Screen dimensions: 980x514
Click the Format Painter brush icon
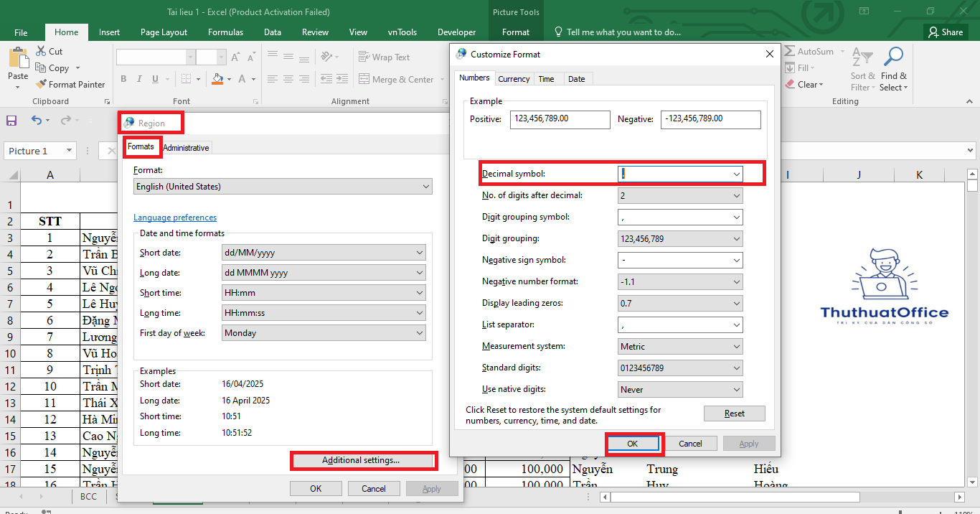41,84
